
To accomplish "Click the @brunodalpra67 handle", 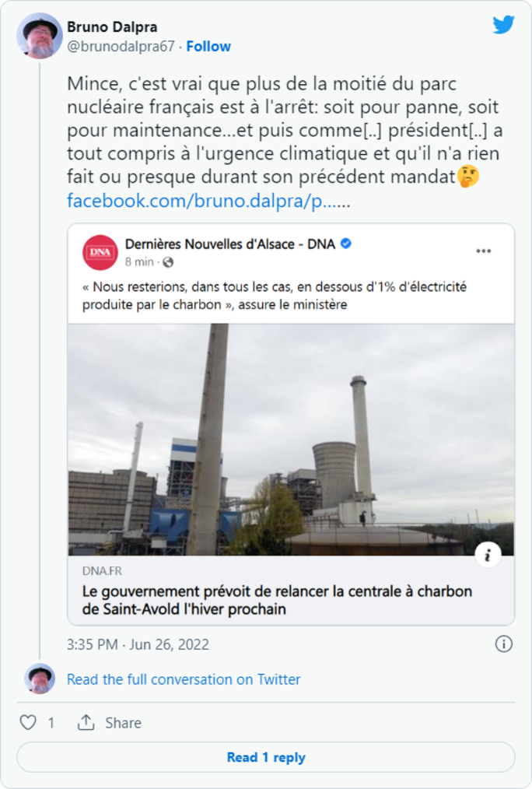I will click(x=121, y=47).
